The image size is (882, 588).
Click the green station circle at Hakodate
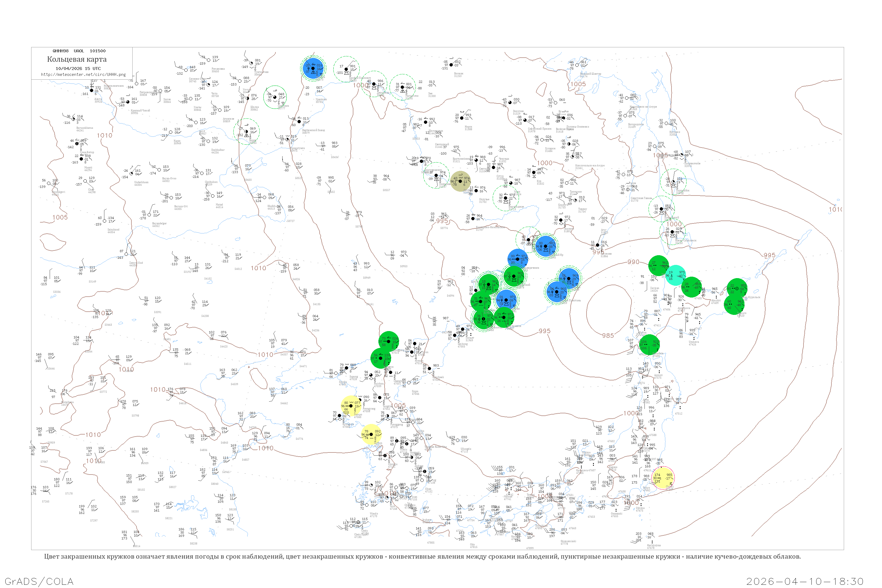point(649,344)
